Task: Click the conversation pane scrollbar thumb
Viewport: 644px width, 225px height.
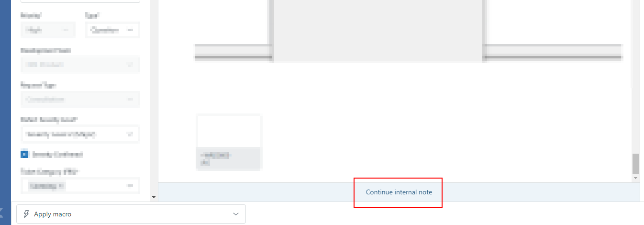Action: coord(635,164)
